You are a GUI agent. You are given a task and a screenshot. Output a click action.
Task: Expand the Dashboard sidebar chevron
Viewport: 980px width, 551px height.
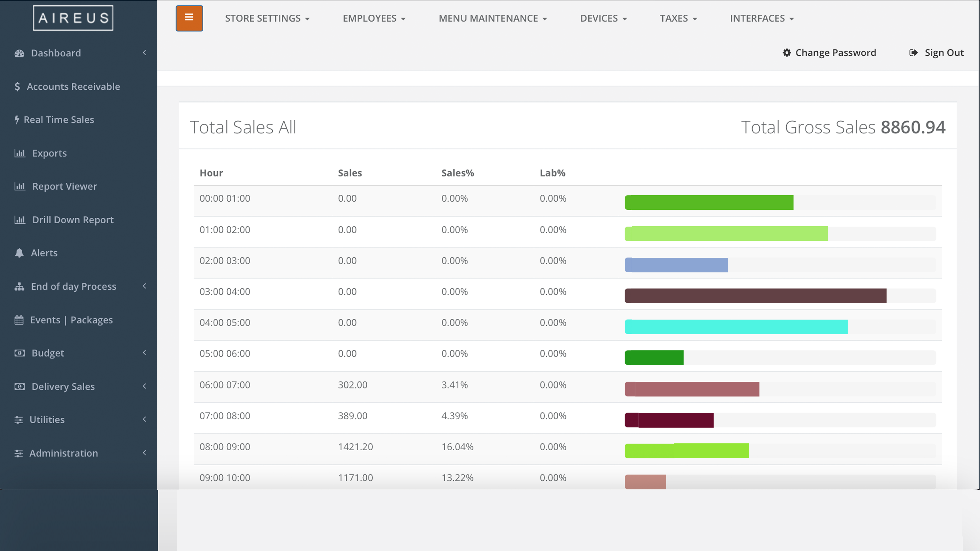pos(145,52)
